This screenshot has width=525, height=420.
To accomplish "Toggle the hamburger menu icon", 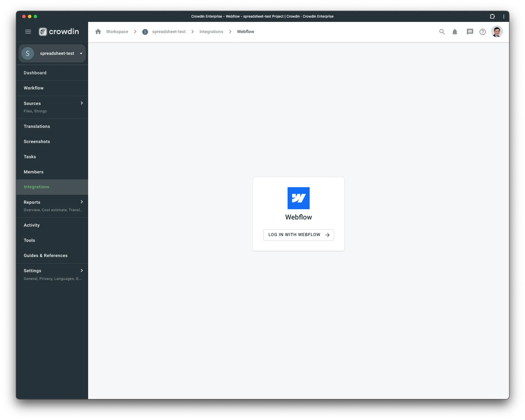I will (28, 32).
